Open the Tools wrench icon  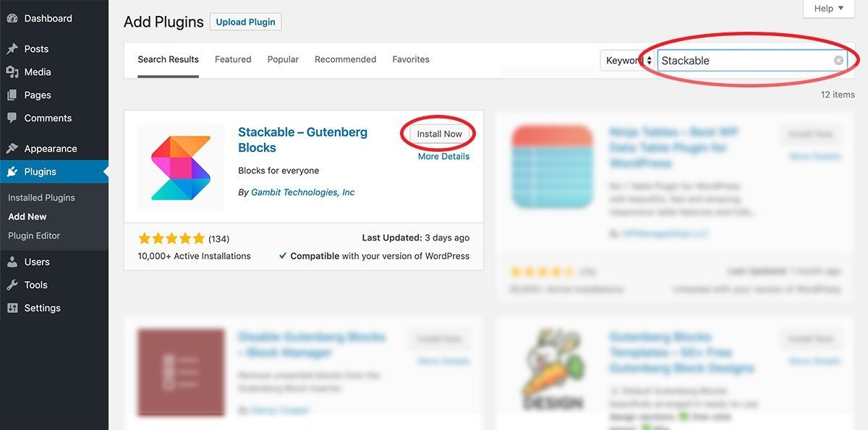[12, 285]
